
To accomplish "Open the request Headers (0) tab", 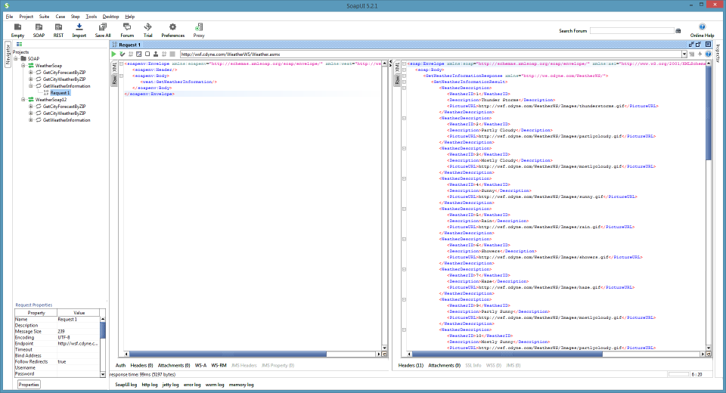I will (142, 365).
